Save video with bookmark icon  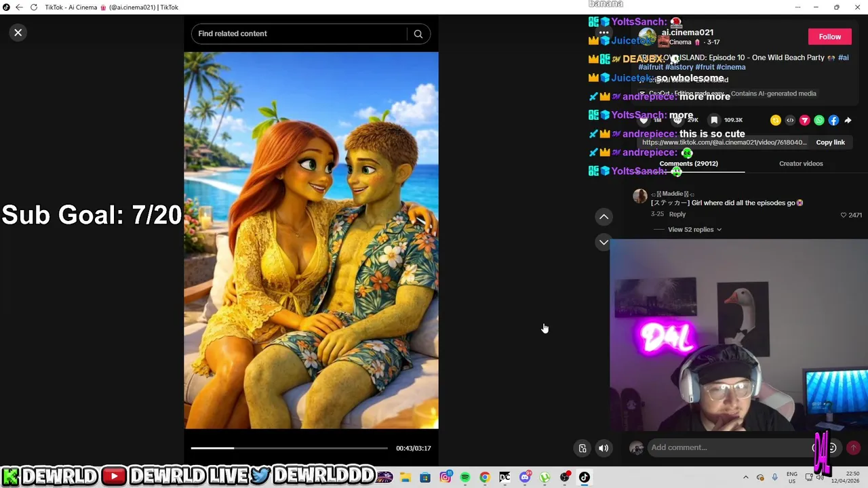(x=714, y=120)
